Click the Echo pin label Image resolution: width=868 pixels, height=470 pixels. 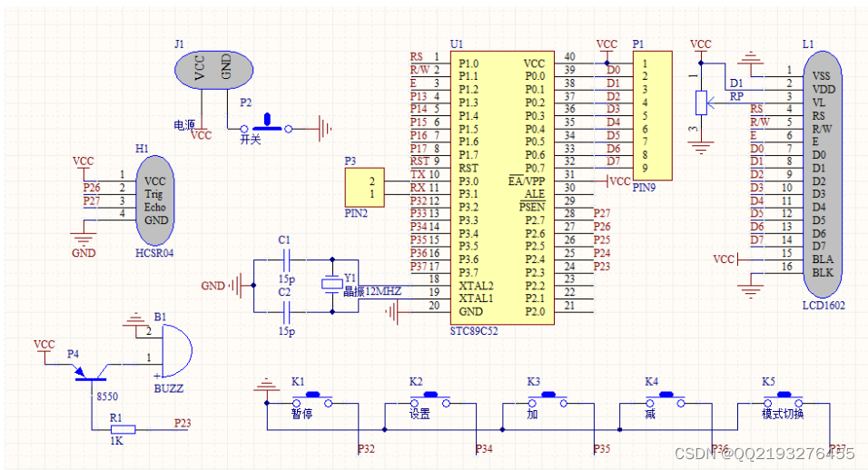point(155,208)
